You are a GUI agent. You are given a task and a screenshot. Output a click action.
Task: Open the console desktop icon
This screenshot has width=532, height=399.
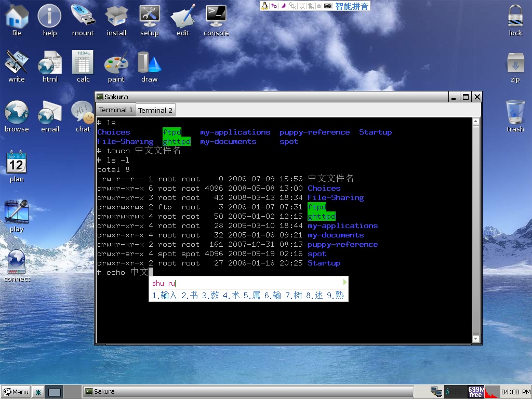coord(216,17)
